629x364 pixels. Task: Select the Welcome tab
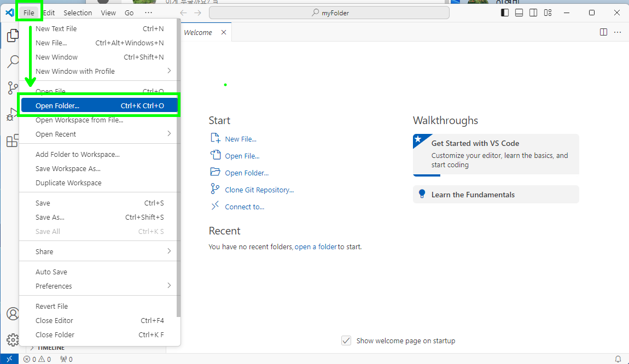pyautogui.click(x=198, y=32)
